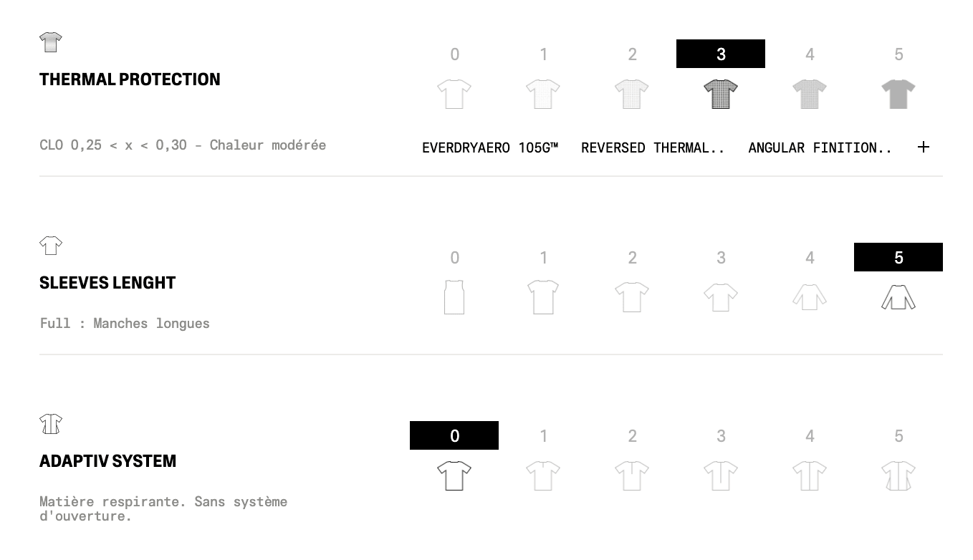Choose the Adaptiv System level 3 shirt icon
This screenshot has width=973, height=560.
click(721, 475)
